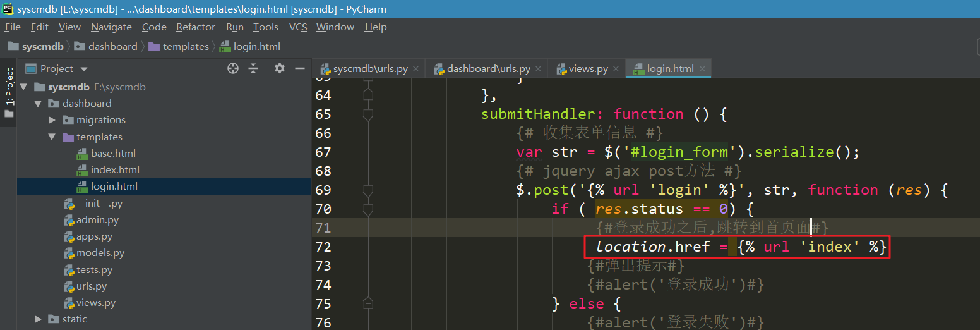Open the Code menu
This screenshot has width=980, height=330.
pos(154,27)
